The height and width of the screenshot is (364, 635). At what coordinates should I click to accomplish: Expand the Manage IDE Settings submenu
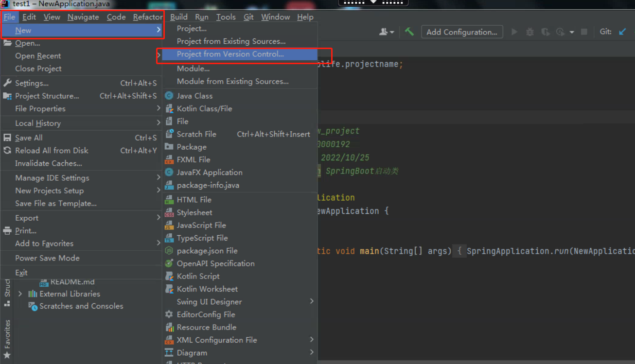coord(81,178)
